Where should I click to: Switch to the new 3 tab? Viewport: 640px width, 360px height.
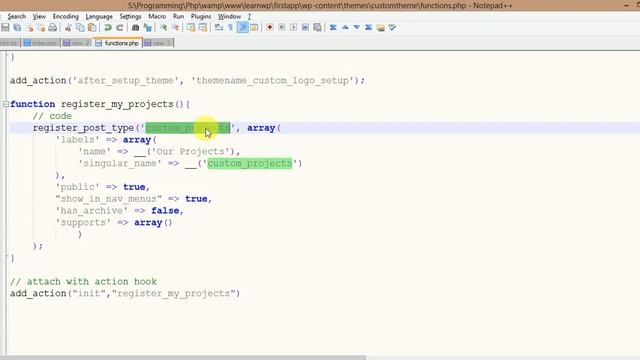(158, 43)
